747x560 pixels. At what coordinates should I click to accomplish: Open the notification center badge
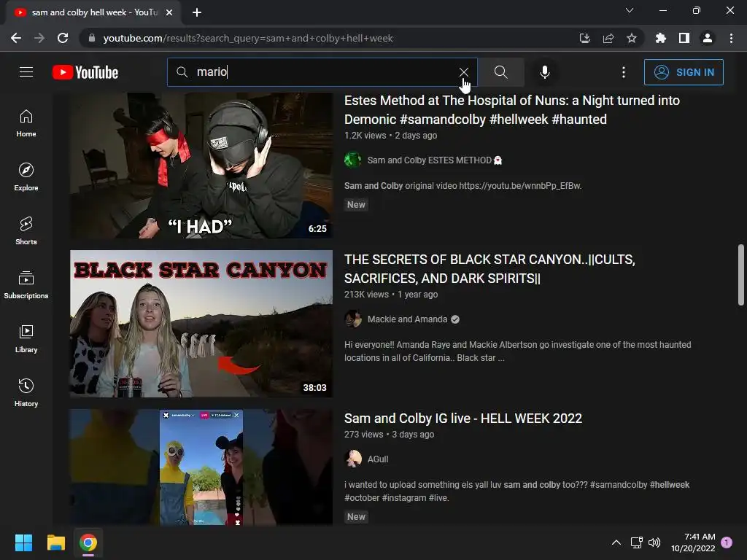[x=727, y=542]
